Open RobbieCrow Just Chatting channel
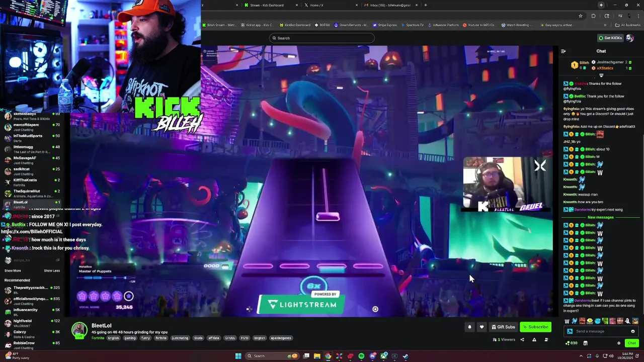Screen dimensions: 644x362 coord(32,345)
